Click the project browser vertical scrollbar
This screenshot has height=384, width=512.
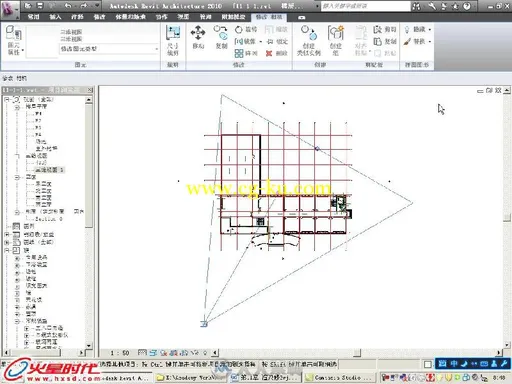[x=89, y=223]
